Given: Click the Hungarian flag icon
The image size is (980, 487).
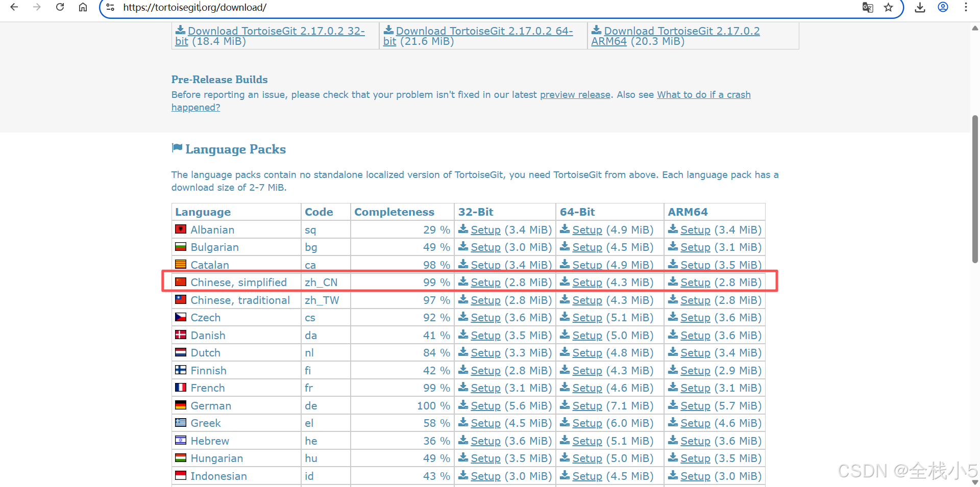Looking at the screenshot, I should pos(181,457).
